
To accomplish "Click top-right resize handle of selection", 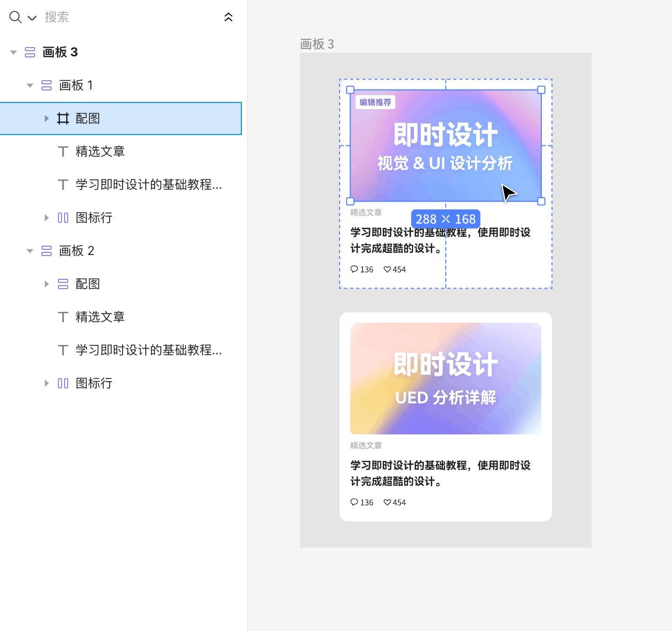I will [541, 90].
